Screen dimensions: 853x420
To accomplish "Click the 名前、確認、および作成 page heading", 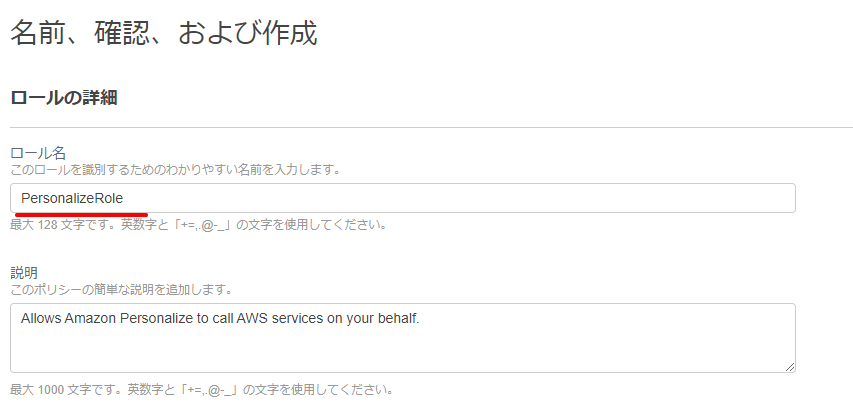I will tap(164, 34).
